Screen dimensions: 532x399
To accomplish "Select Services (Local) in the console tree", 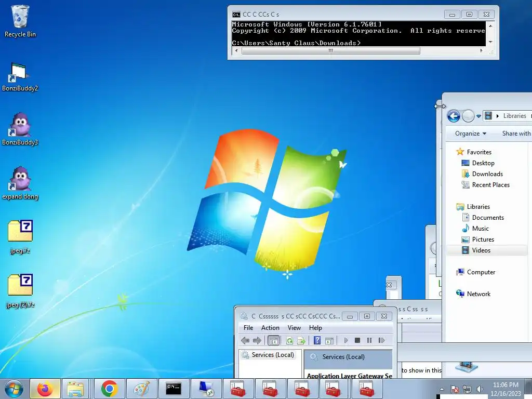I will click(x=268, y=355).
